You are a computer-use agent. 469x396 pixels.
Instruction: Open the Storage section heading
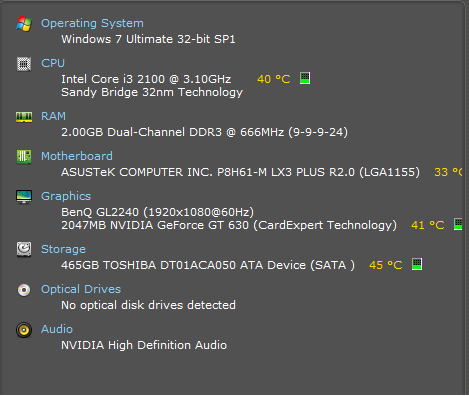click(63, 249)
